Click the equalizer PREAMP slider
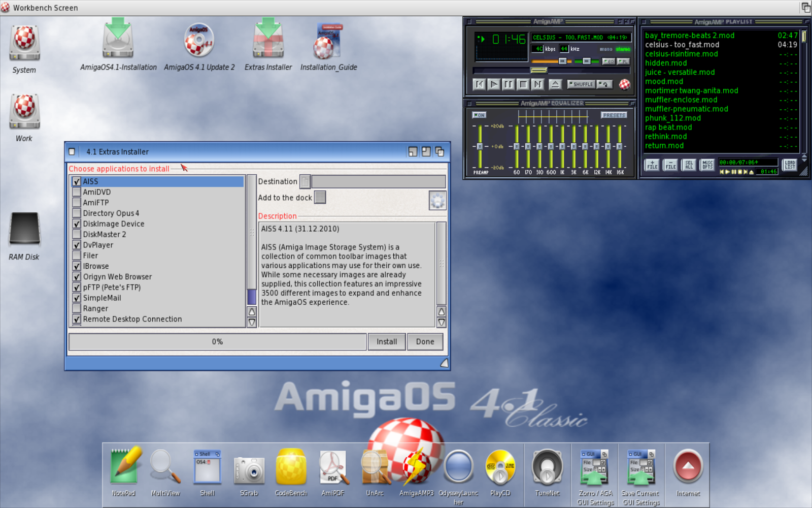The height and width of the screenshot is (508, 812). pyautogui.click(x=480, y=146)
